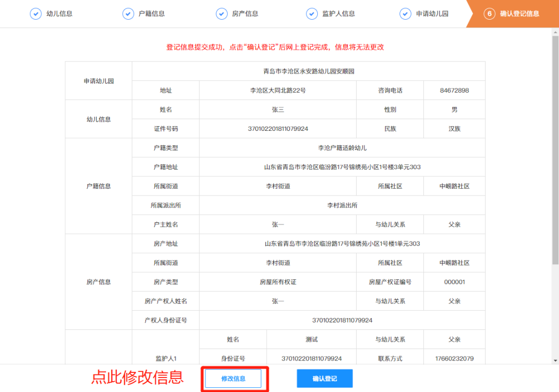Click the kindergarten name 青岛市李沧区永安路幼儿园安顺园
This screenshot has width=559, height=392.
(x=308, y=71)
